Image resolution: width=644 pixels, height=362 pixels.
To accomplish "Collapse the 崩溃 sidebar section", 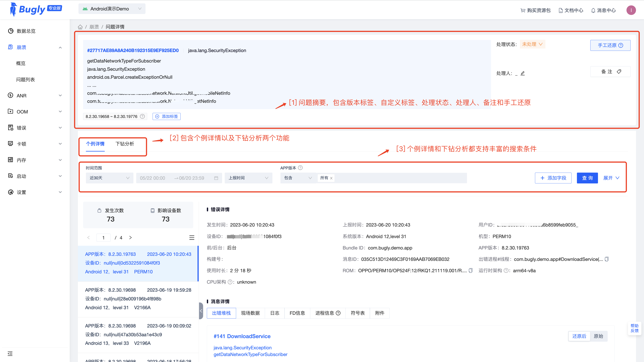I will [60, 47].
